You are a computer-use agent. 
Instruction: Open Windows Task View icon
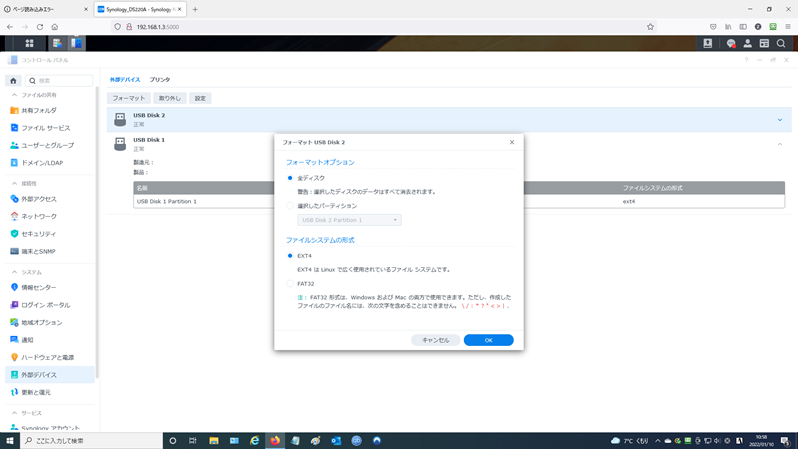point(192,440)
